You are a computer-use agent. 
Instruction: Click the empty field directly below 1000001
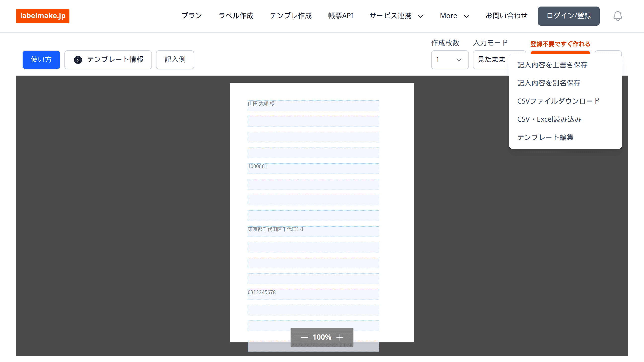[x=313, y=184]
